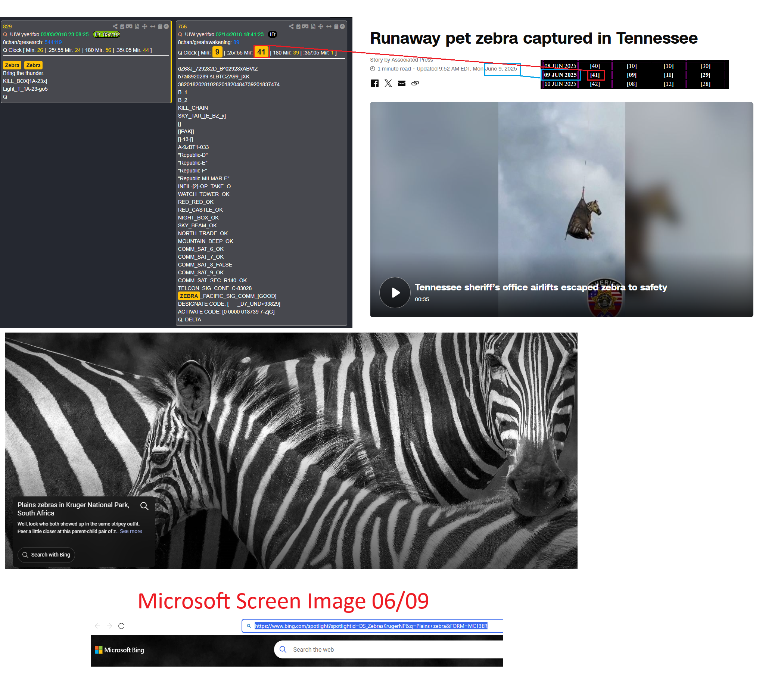
Task: Collapse post 756 with the up-chevron circle
Action: point(342,27)
